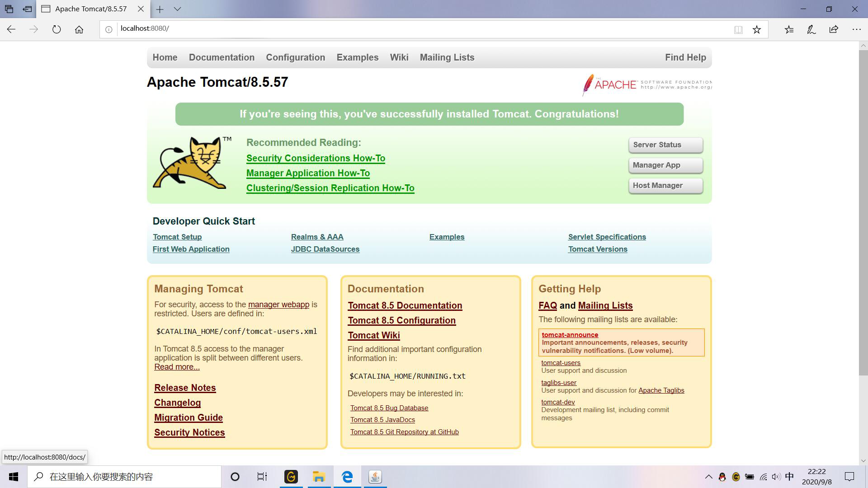Open the favorites hub icon

(789, 29)
